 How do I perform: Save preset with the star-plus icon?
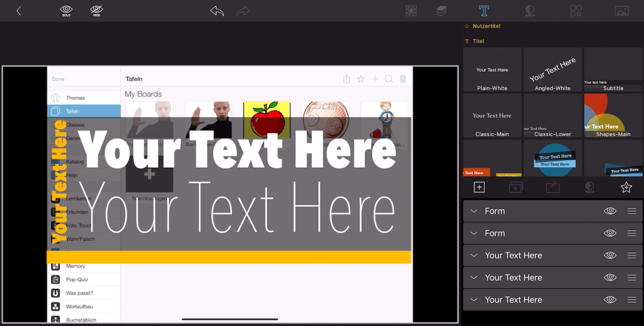[626, 187]
